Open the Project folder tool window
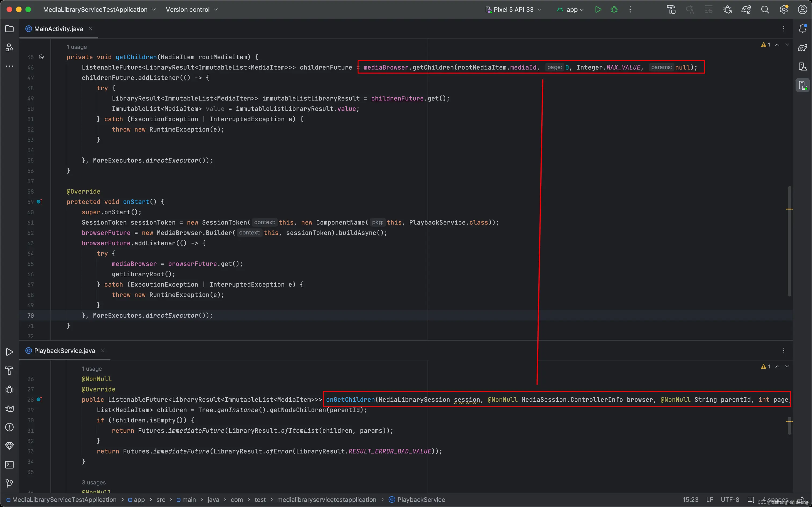 click(9, 29)
